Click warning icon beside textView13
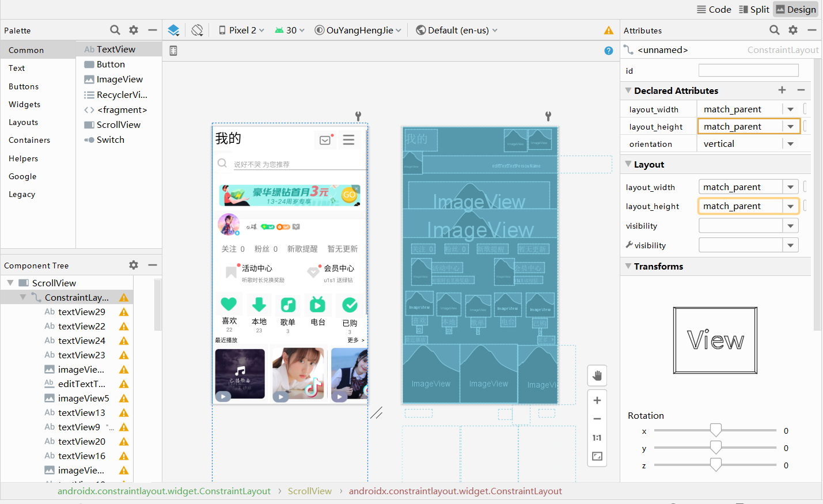This screenshot has width=823, height=504. click(x=124, y=413)
